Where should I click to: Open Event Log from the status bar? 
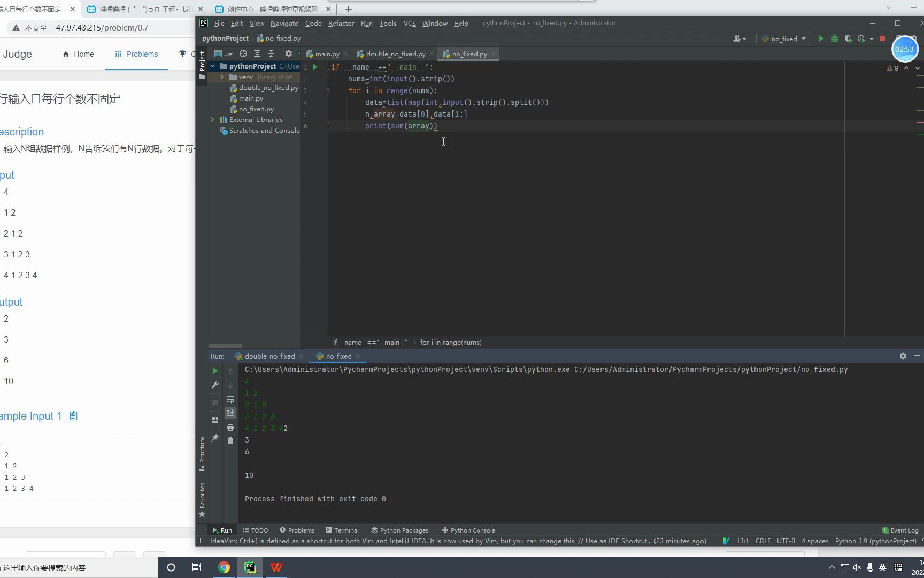click(x=904, y=530)
